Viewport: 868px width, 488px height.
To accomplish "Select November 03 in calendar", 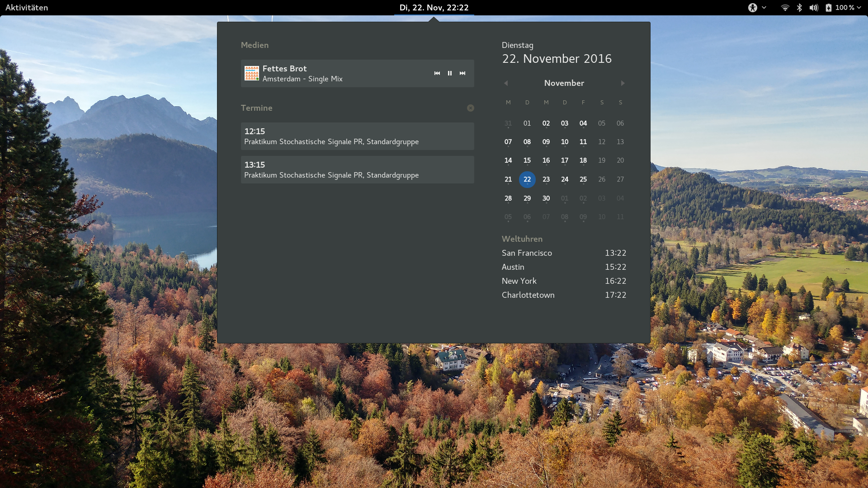I will tap(565, 123).
